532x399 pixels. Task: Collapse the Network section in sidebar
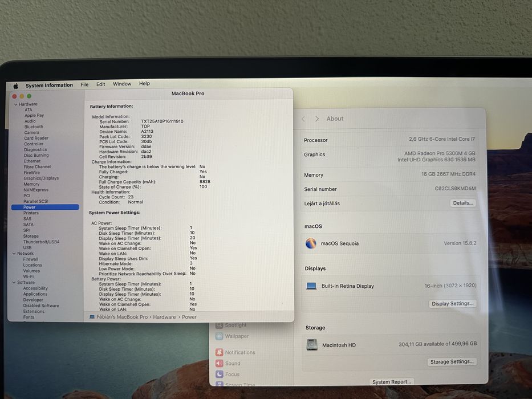pos(14,254)
